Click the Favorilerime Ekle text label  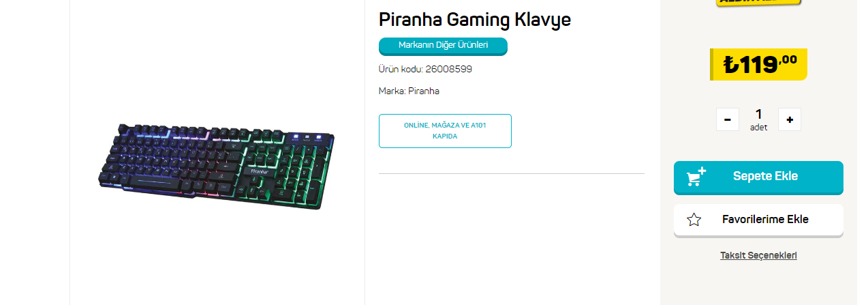(x=765, y=220)
